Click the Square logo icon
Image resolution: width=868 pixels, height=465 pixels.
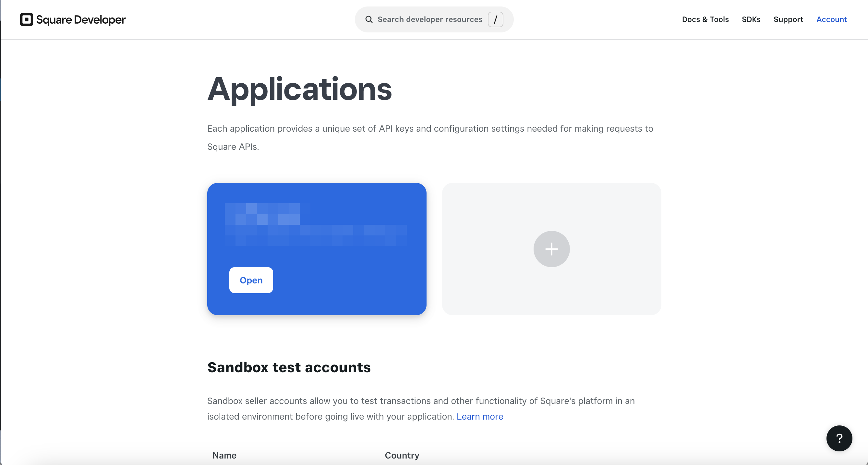[x=26, y=19]
